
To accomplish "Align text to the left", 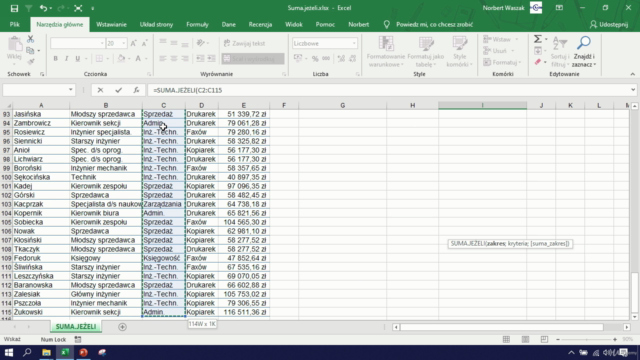I will 163,59.
